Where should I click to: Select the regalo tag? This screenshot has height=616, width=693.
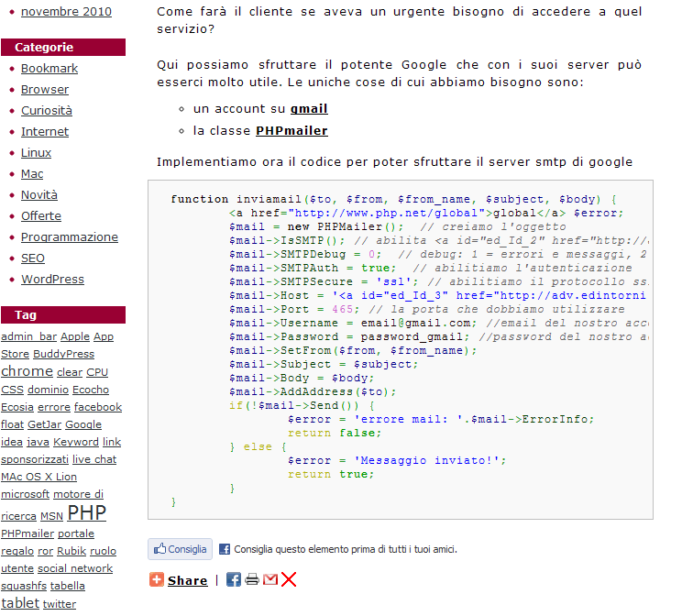(17, 552)
